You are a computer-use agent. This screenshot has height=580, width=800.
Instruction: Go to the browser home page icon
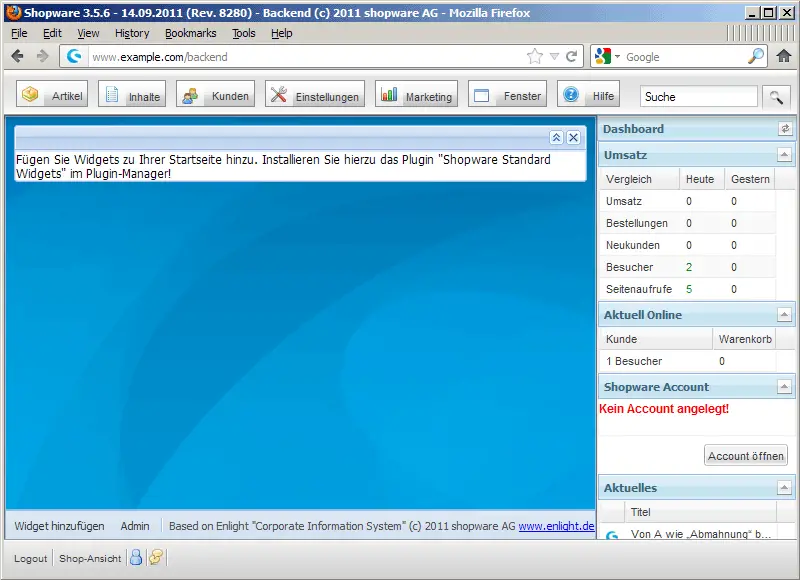784,56
